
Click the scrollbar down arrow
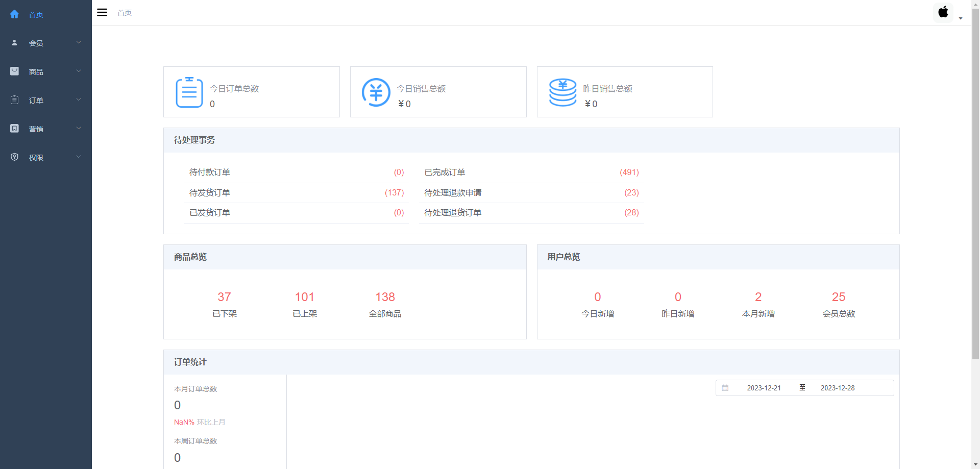point(975,464)
